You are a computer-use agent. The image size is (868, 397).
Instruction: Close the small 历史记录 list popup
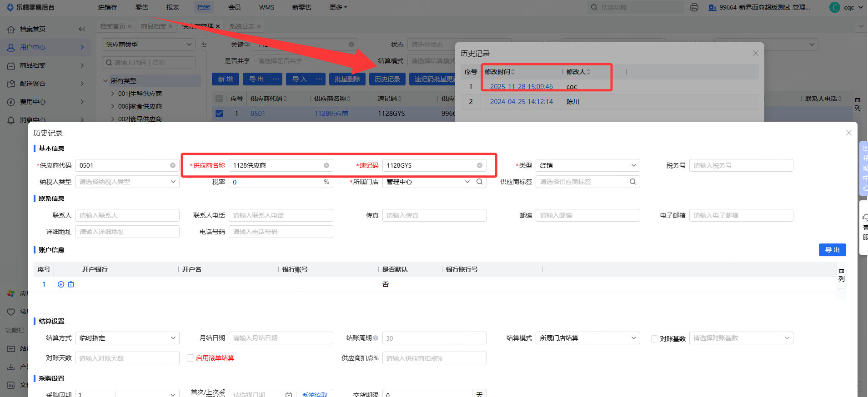click(756, 53)
